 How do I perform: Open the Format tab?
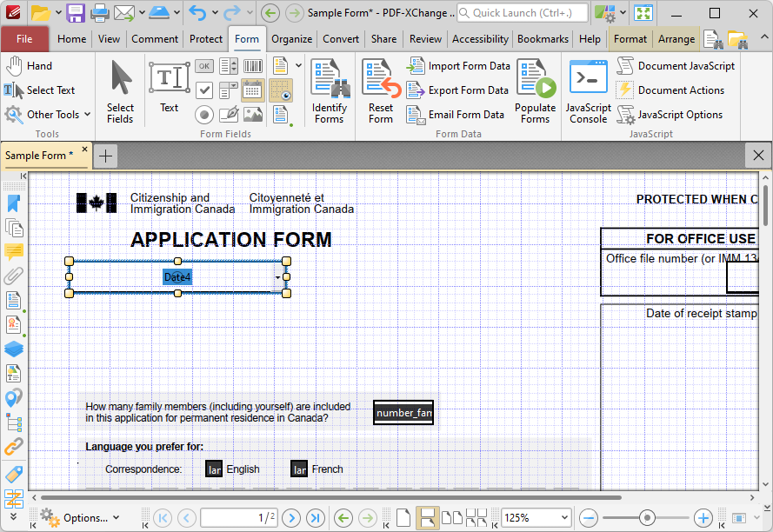tap(630, 39)
